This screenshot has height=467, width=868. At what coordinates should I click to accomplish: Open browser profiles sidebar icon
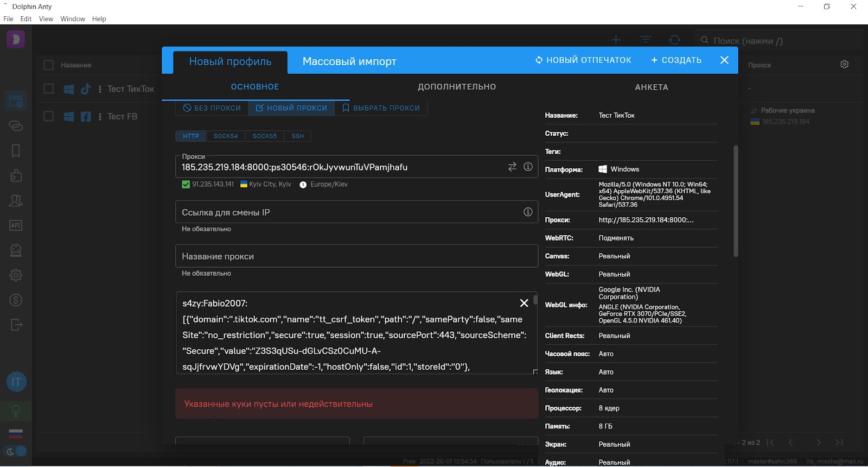click(16, 100)
